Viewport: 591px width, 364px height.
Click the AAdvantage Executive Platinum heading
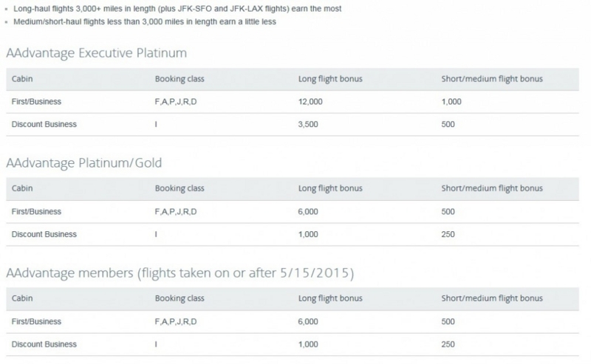(x=97, y=52)
